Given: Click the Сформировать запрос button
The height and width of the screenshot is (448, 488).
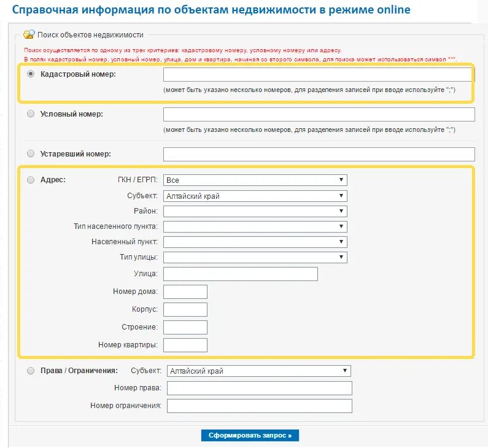Looking at the screenshot, I should click(x=250, y=435).
